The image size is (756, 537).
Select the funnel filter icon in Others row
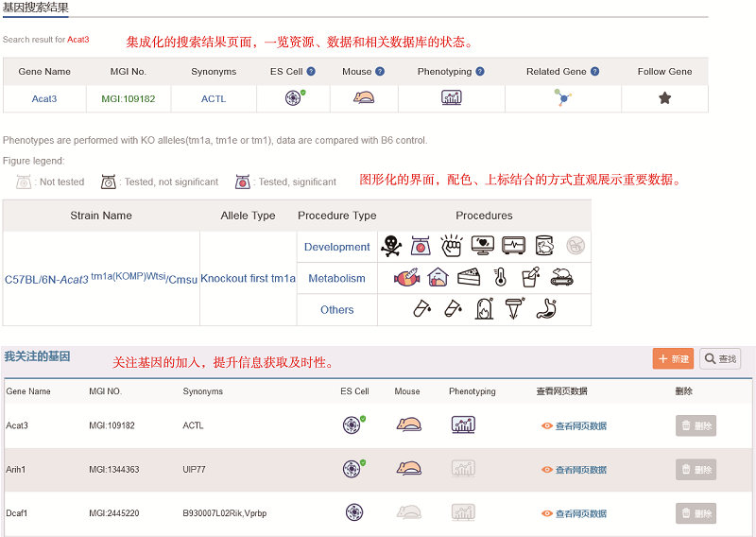coord(515,308)
